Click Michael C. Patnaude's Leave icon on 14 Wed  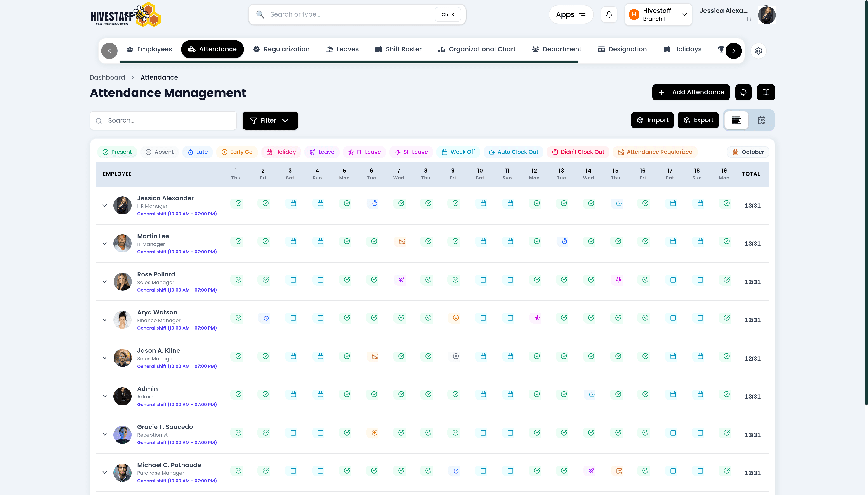pos(591,471)
